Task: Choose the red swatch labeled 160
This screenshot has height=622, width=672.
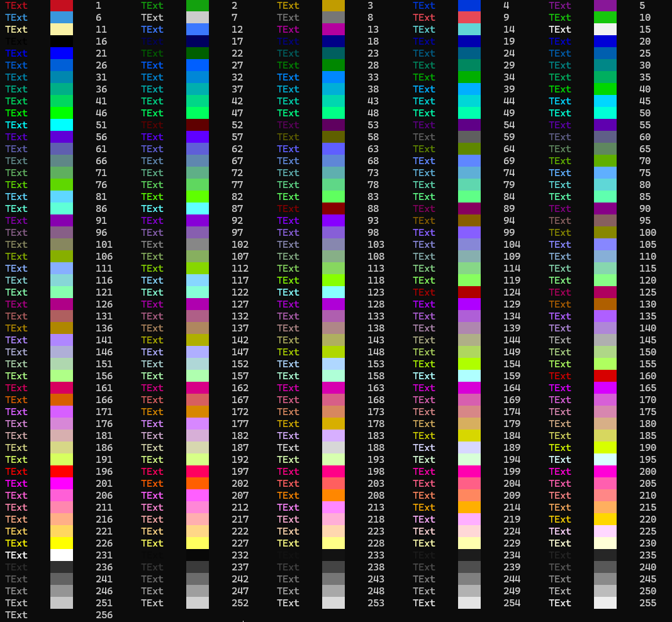Action: tap(605, 376)
